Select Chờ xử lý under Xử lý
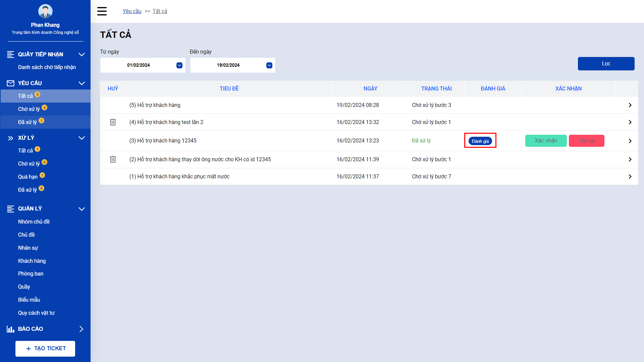 (x=29, y=164)
